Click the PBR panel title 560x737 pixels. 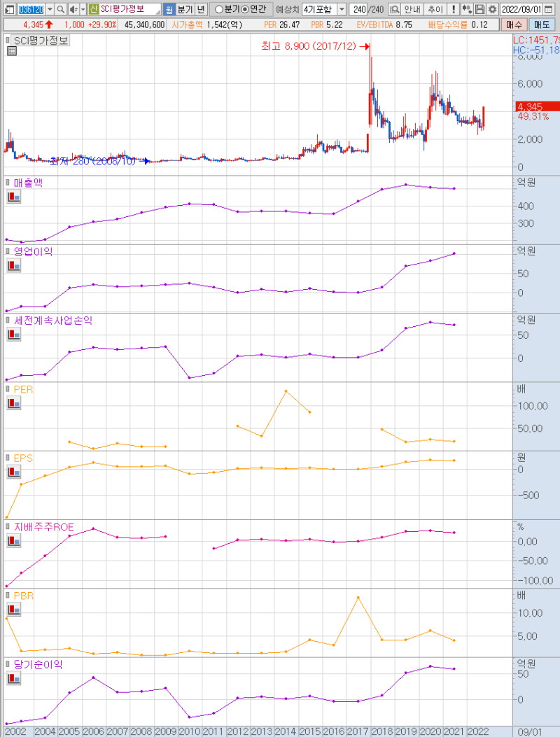pyautogui.click(x=24, y=596)
